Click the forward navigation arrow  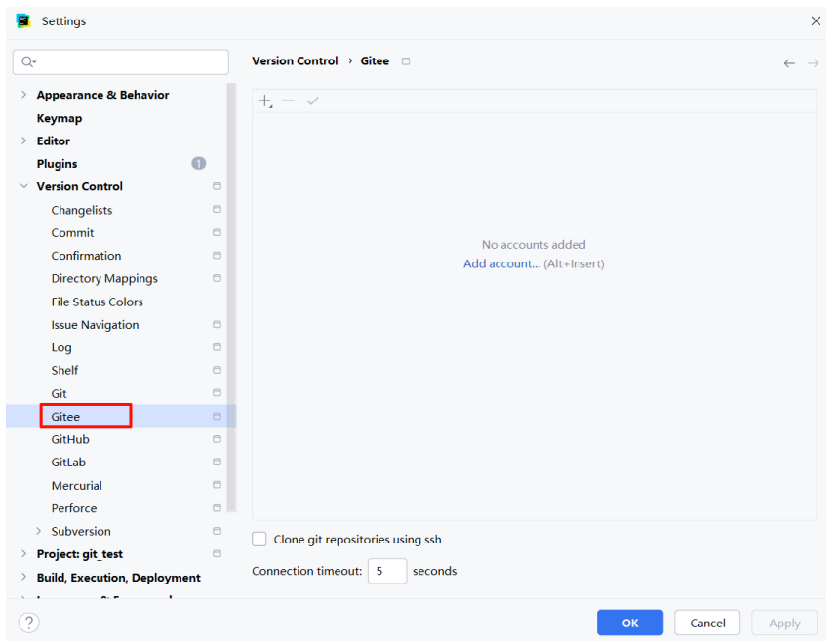813,63
